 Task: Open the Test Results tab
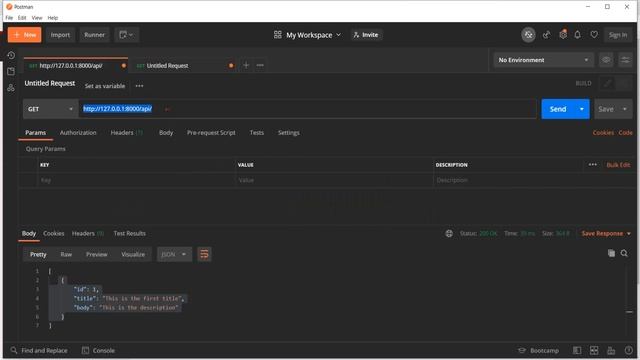pyautogui.click(x=129, y=233)
